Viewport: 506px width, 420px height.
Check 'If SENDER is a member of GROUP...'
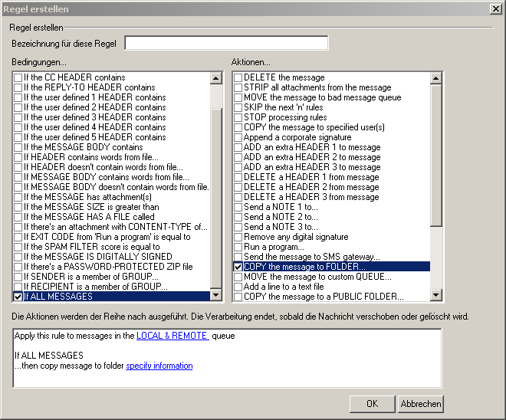[x=18, y=277]
